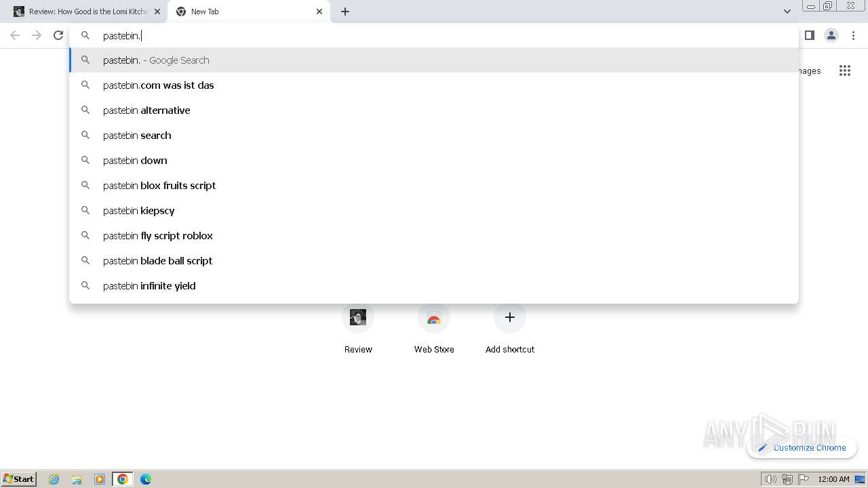Click the 12:00 AM system clock

tap(833, 479)
